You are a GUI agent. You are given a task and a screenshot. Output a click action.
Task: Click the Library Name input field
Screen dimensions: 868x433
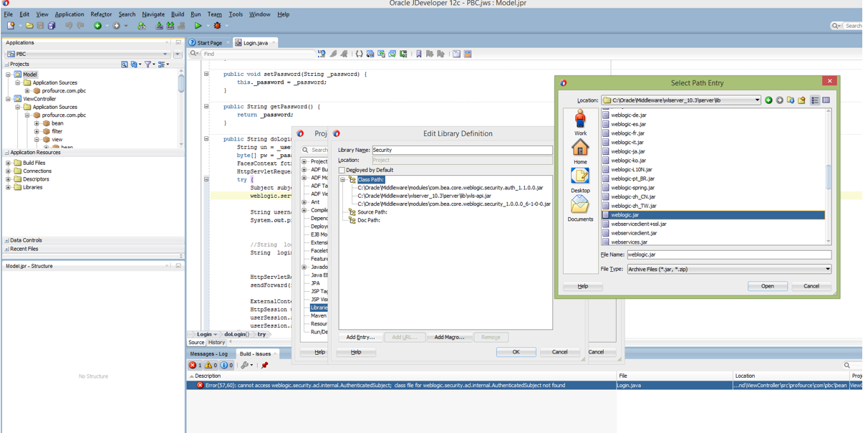click(x=462, y=150)
